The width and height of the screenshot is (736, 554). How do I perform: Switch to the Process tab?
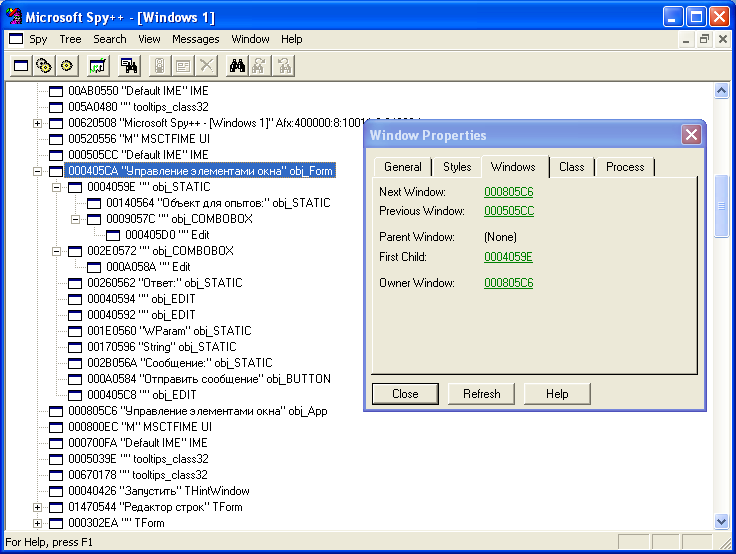[625, 167]
